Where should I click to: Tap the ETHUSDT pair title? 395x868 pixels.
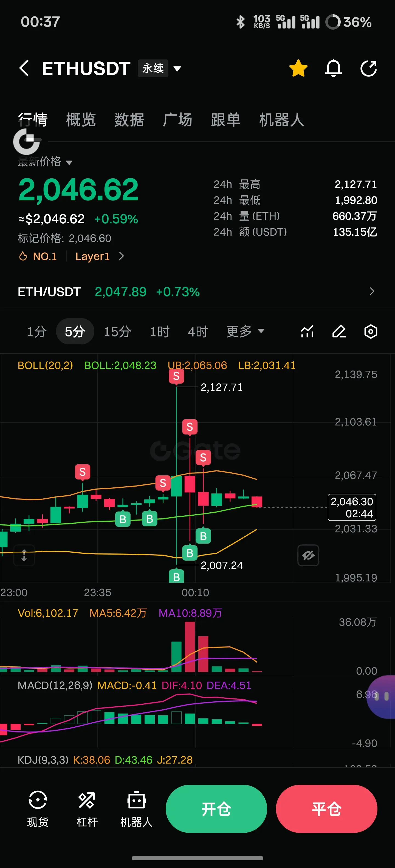[x=86, y=68]
